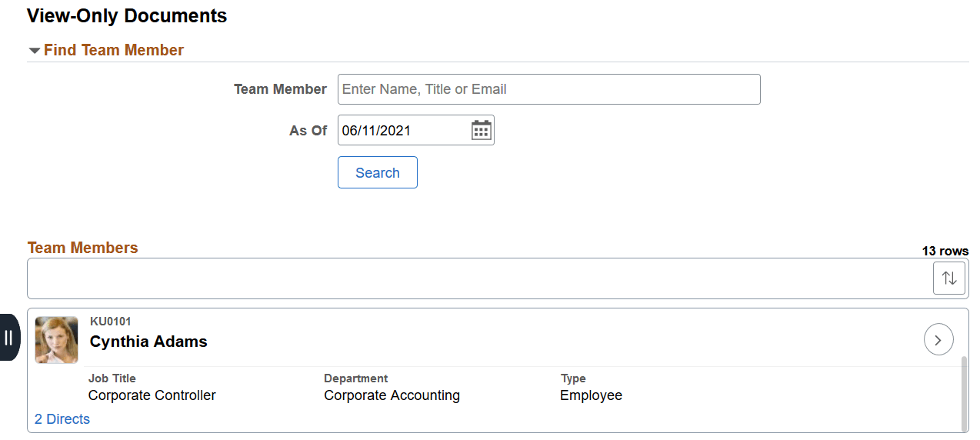Collapse the Find Team Member section triangle
This screenshot has width=980, height=440.
34,51
